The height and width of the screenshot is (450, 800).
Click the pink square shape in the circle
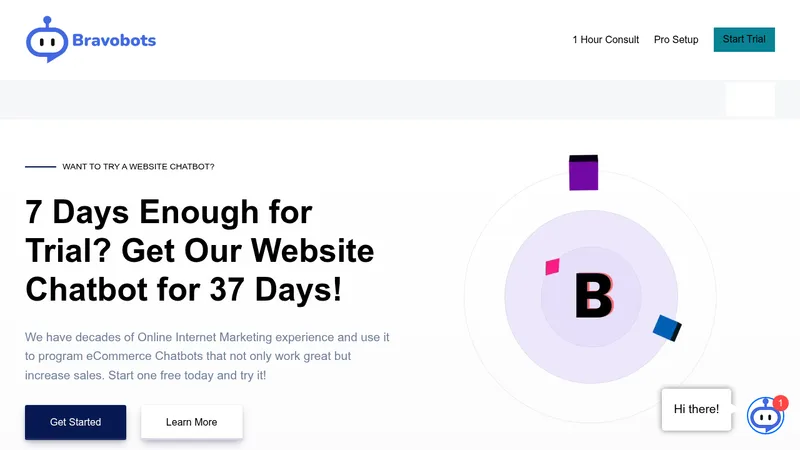tap(552, 266)
